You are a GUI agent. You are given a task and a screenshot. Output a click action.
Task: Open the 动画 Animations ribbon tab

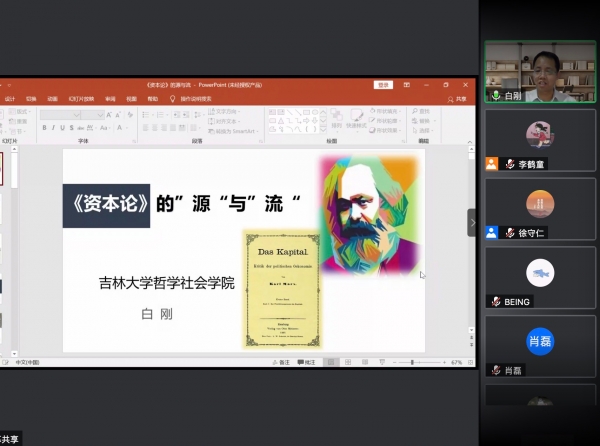point(52,99)
